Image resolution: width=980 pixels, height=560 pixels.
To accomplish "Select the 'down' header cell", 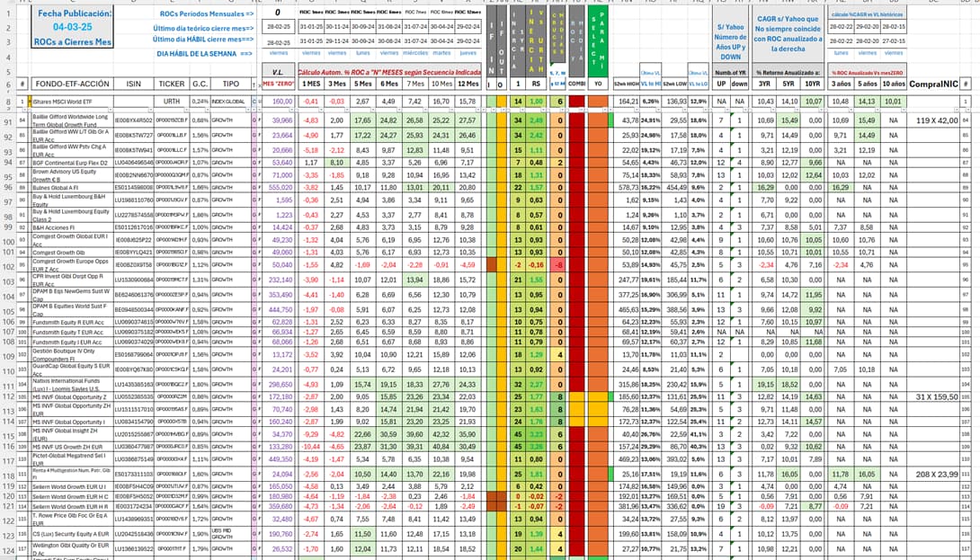I will click(x=739, y=84).
